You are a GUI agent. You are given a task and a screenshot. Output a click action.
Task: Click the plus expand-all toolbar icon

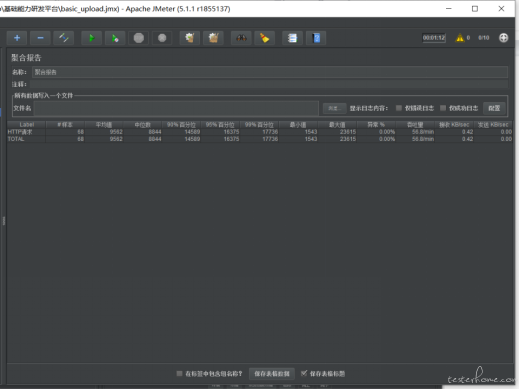click(17, 38)
